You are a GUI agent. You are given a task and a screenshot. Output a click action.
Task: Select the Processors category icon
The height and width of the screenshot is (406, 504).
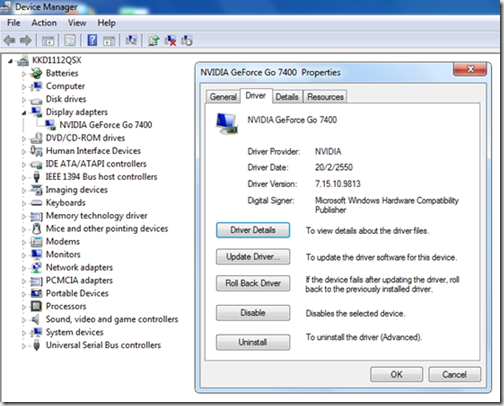tap(36, 306)
